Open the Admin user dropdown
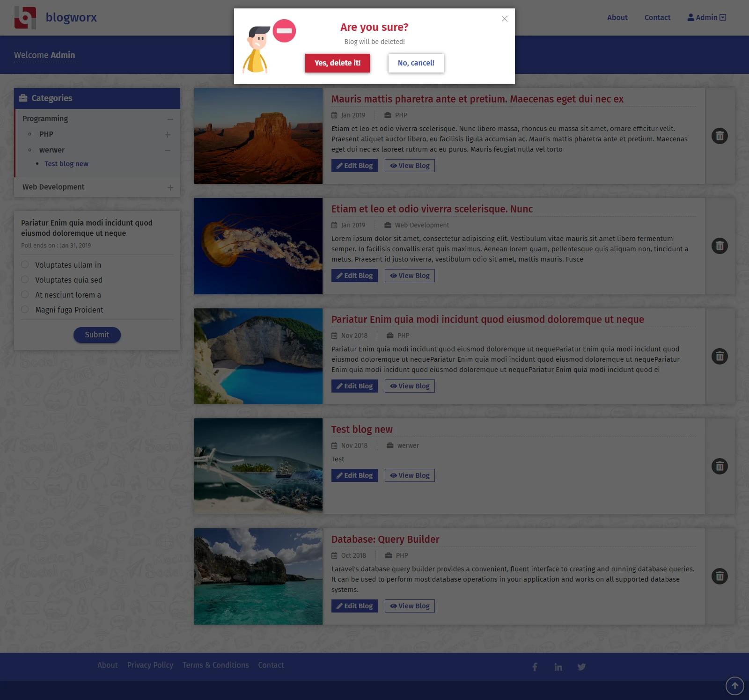Image resolution: width=749 pixels, height=700 pixels. click(706, 17)
